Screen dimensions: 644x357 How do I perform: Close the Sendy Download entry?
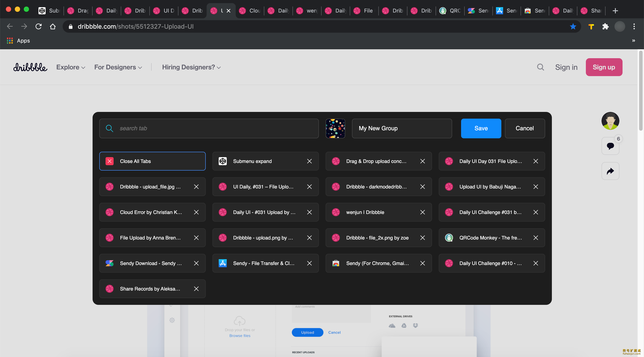click(196, 263)
